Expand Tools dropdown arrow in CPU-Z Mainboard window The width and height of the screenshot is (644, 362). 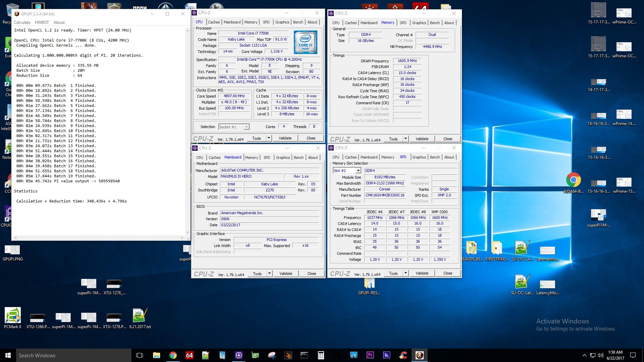pos(269,274)
